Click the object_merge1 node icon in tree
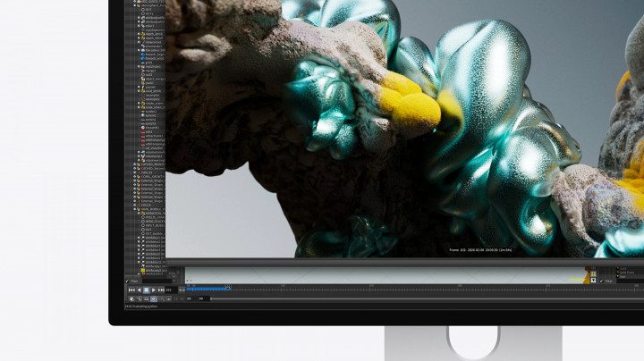The height and width of the screenshot is (361, 644). pos(143,79)
